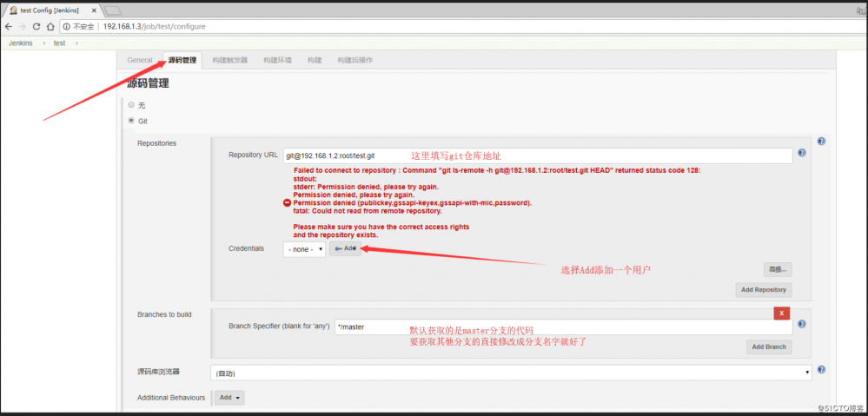Select the 无 radio option
This screenshot has height=416, width=868.
click(131, 104)
